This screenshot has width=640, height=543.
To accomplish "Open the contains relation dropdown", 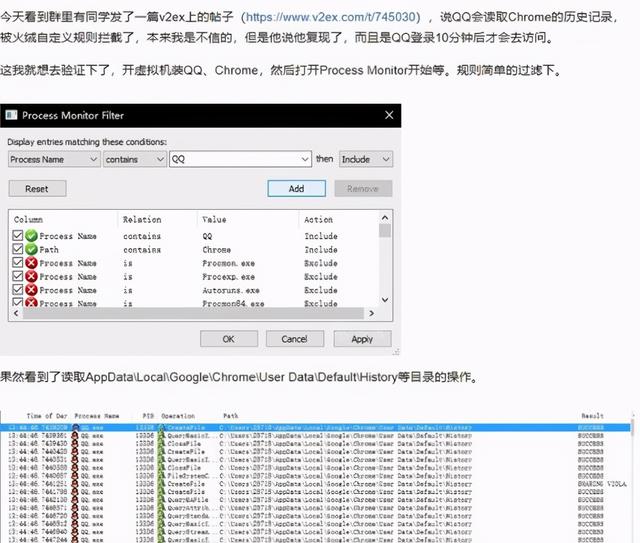I will coord(135,159).
